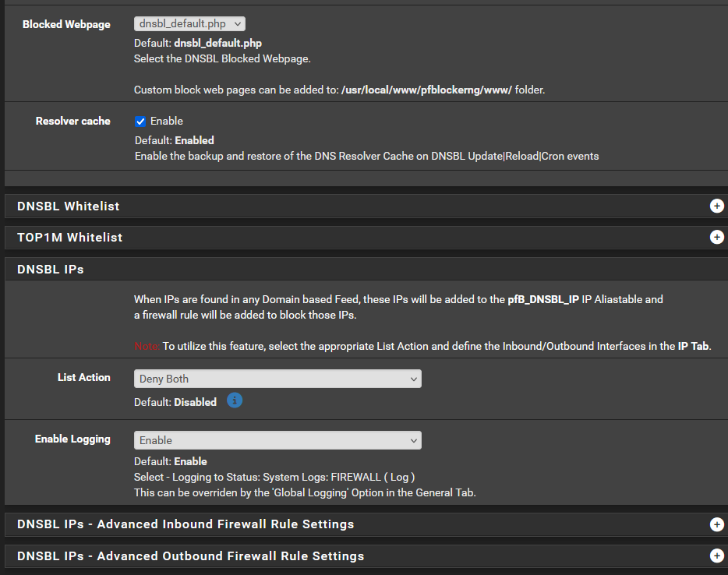728x575 pixels.
Task: Click the 'Enable Logging' field label
Action: (72, 439)
